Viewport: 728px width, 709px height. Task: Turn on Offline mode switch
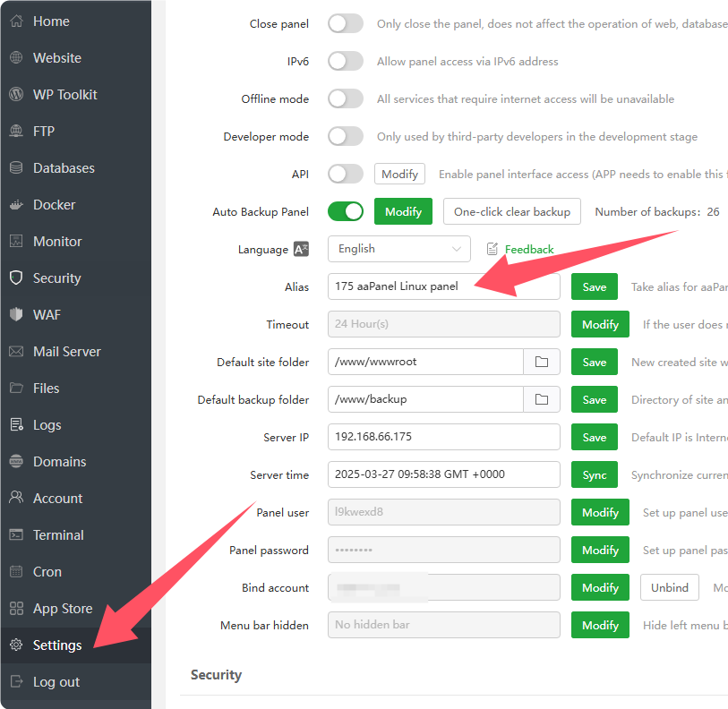[x=346, y=98]
